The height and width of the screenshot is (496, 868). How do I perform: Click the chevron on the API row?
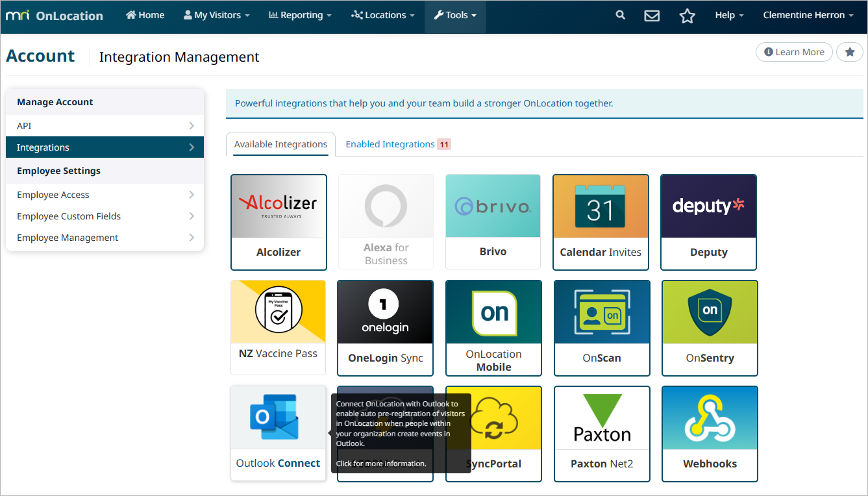click(x=192, y=126)
